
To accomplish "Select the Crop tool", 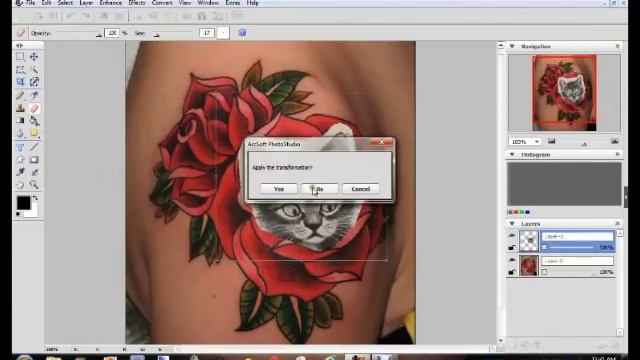I will (20, 82).
